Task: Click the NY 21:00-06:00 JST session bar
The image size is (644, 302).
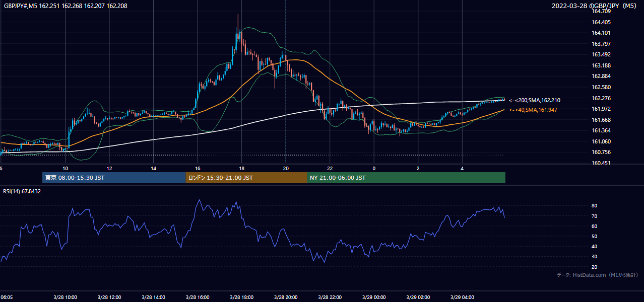Action: (406, 178)
